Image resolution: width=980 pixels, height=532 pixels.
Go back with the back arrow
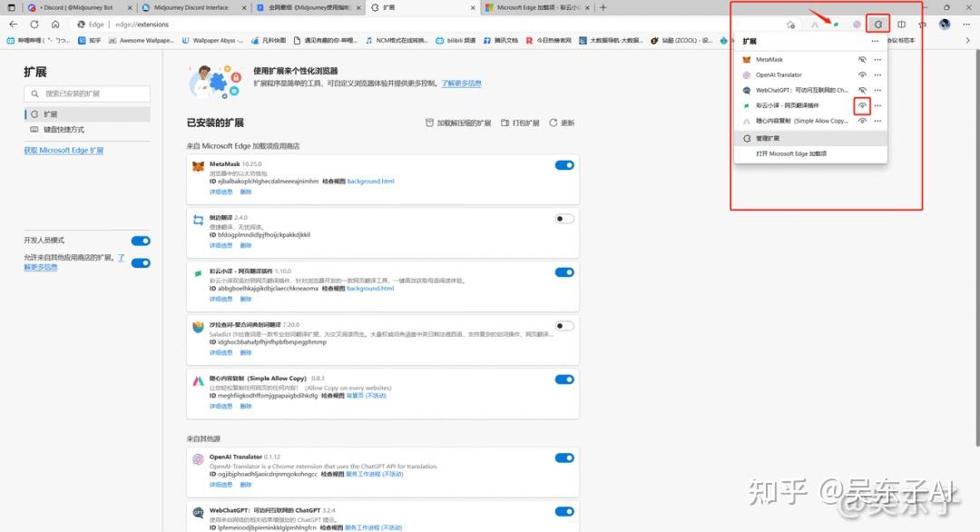coord(13,25)
